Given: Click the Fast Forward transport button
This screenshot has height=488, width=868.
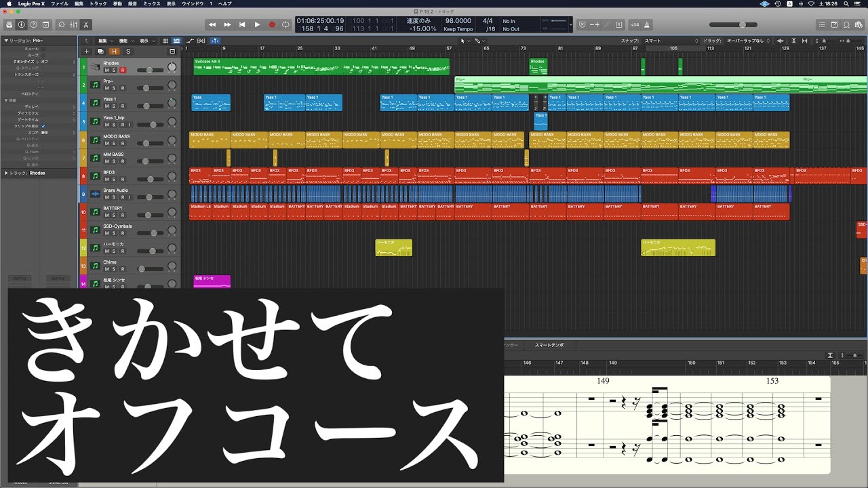Looking at the screenshot, I should [x=227, y=24].
